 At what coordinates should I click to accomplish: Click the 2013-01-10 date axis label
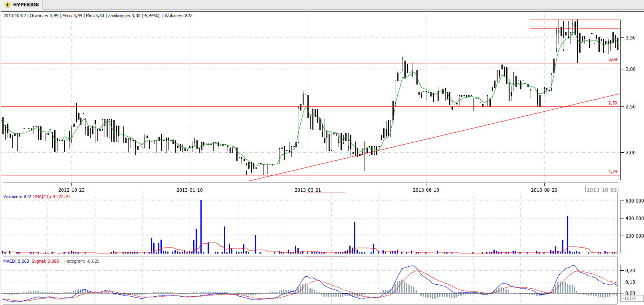(x=190, y=190)
